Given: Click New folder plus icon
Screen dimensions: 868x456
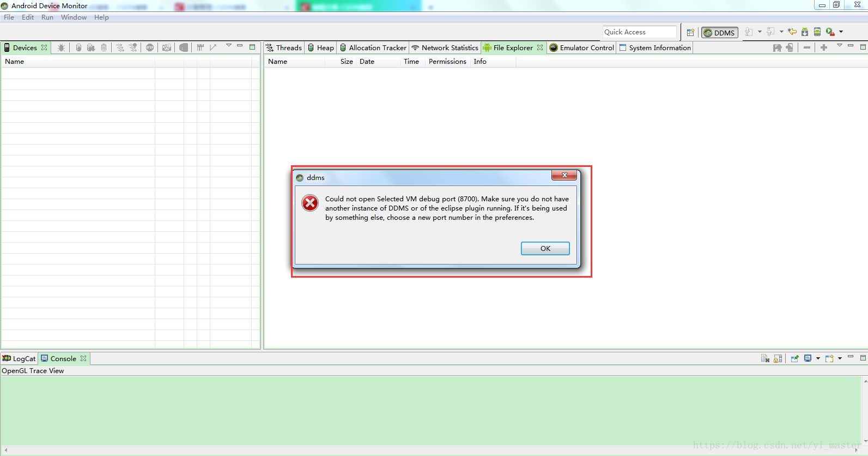Looking at the screenshot, I should coord(824,47).
